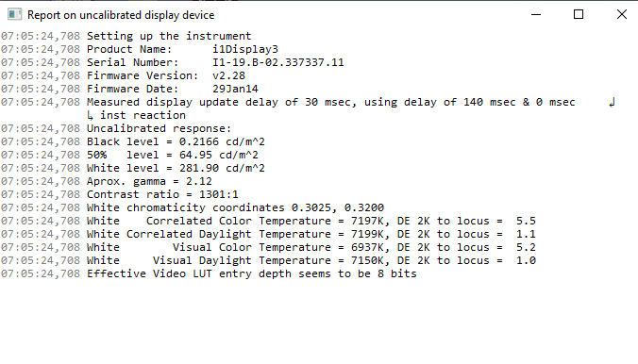Screen dimensions: 638x364
Task: Click the 'Setting up the instrument' log line
Action: pos(126,36)
